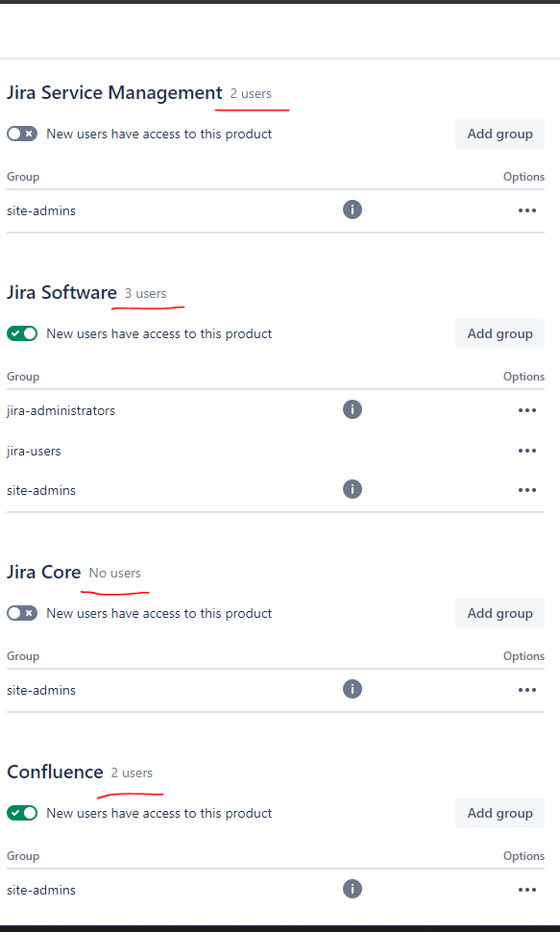Open options menu for jira-users group
560x932 pixels.
click(x=527, y=451)
